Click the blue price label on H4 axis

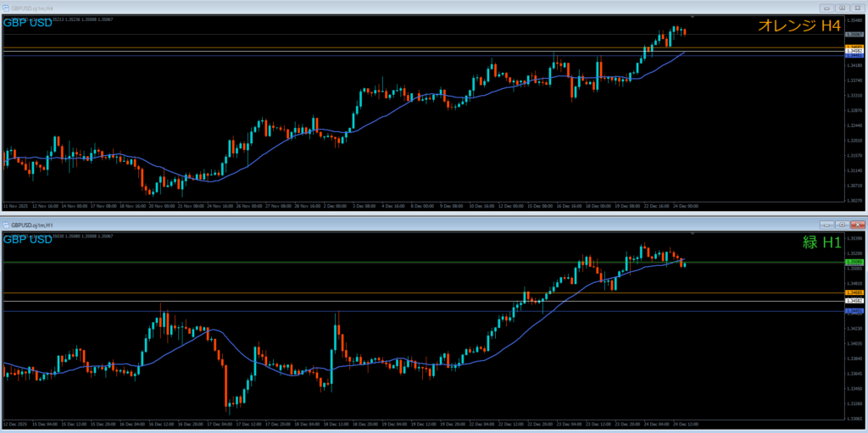pos(854,55)
